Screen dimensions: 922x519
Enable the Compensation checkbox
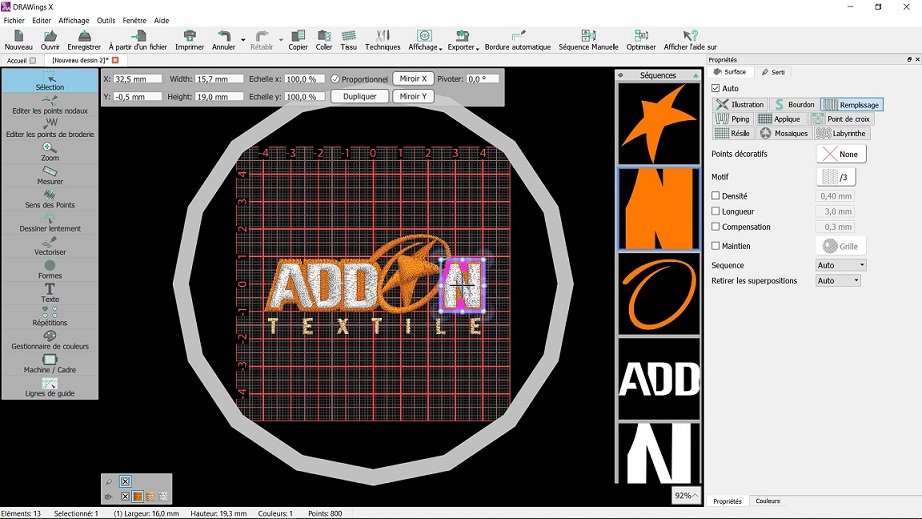tap(716, 226)
